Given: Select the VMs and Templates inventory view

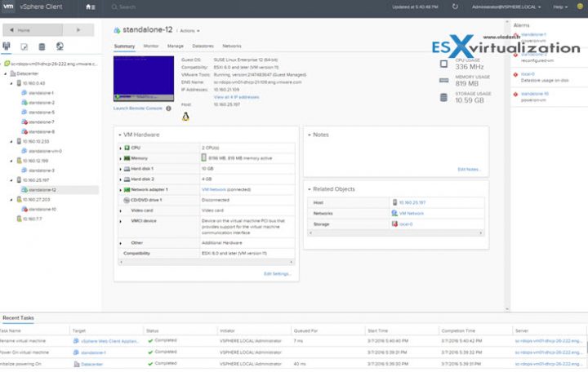Looking at the screenshot, I should (x=24, y=46).
